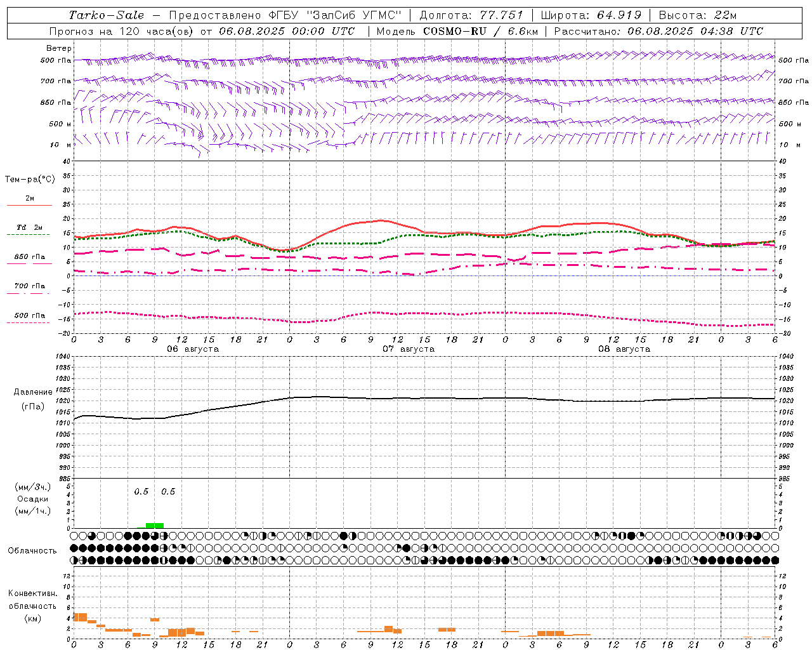Click the Ветер wind panel label
Screen dimensions: 812x650
59,48
